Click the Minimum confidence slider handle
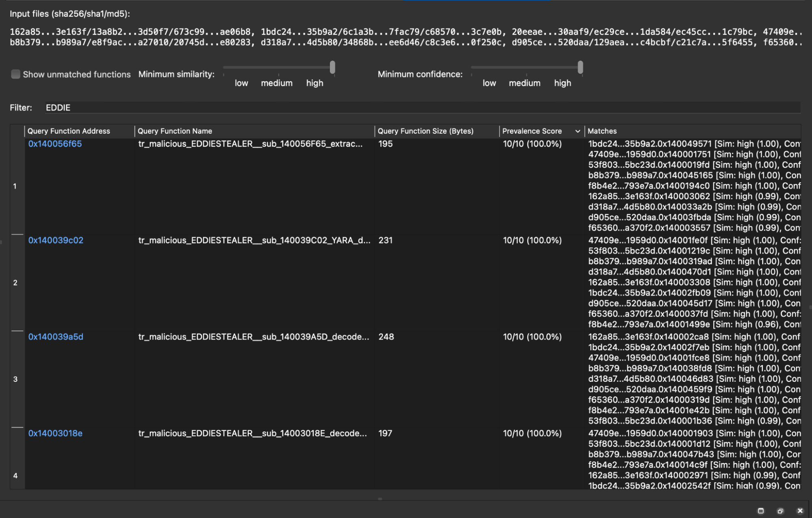Screen dimensions: 812x518 (580, 67)
